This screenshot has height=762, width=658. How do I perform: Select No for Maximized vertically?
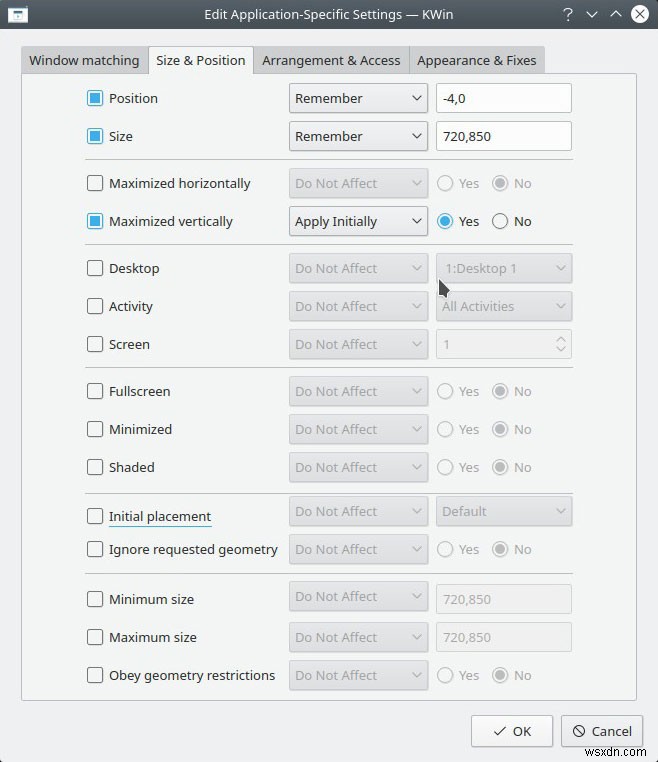pos(500,221)
